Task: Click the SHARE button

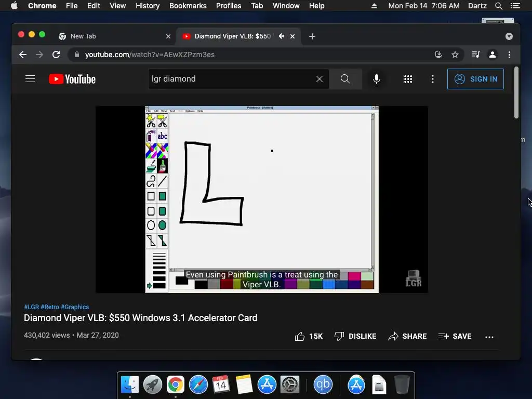Action: (407, 336)
